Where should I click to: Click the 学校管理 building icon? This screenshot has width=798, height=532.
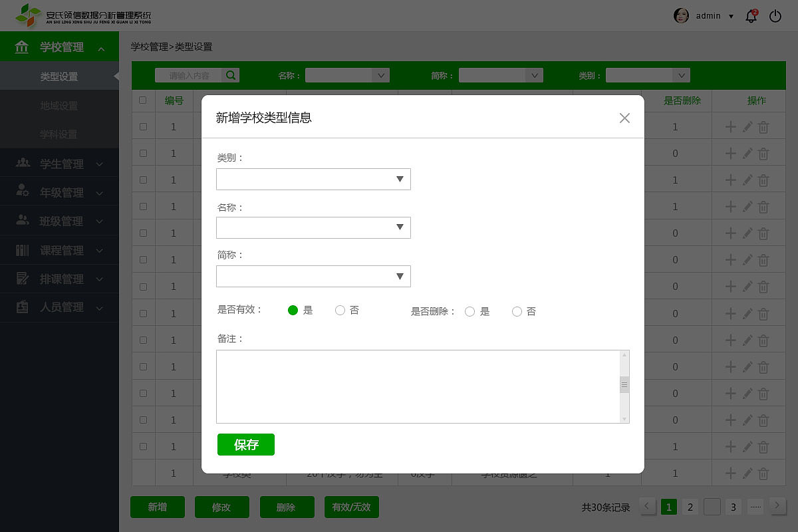pos(22,47)
